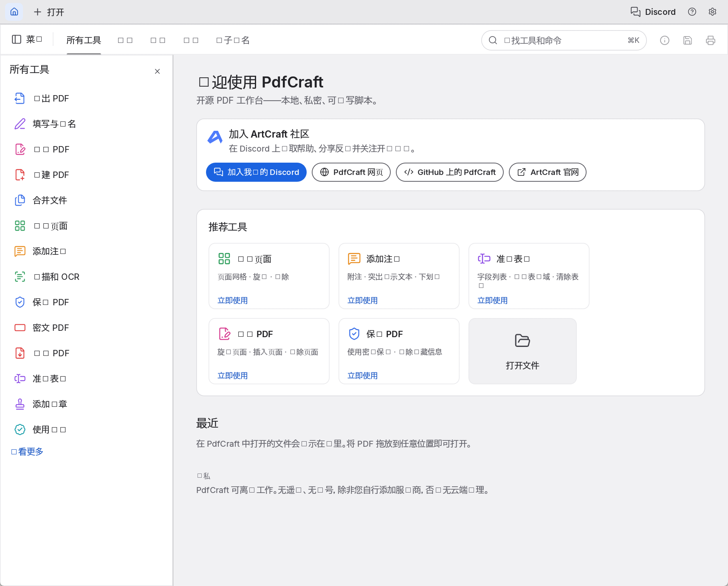
Task: Open the sidebar page-grid (页面) tool
Action: pyautogui.click(x=86, y=226)
